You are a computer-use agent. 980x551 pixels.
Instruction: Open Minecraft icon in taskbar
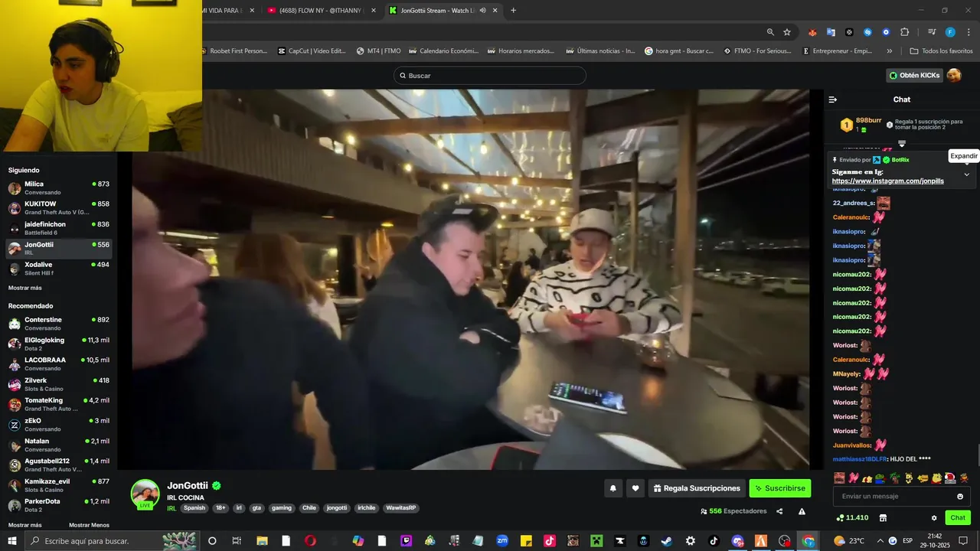[x=596, y=541]
